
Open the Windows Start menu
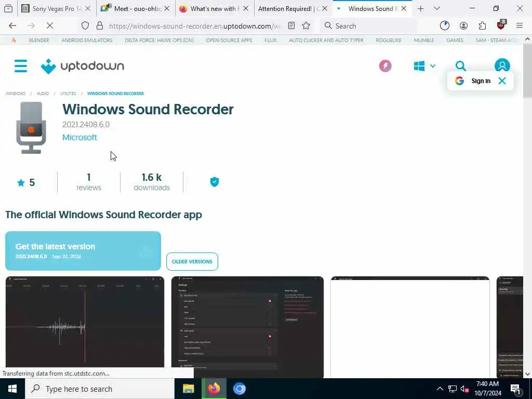coord(12,389)
